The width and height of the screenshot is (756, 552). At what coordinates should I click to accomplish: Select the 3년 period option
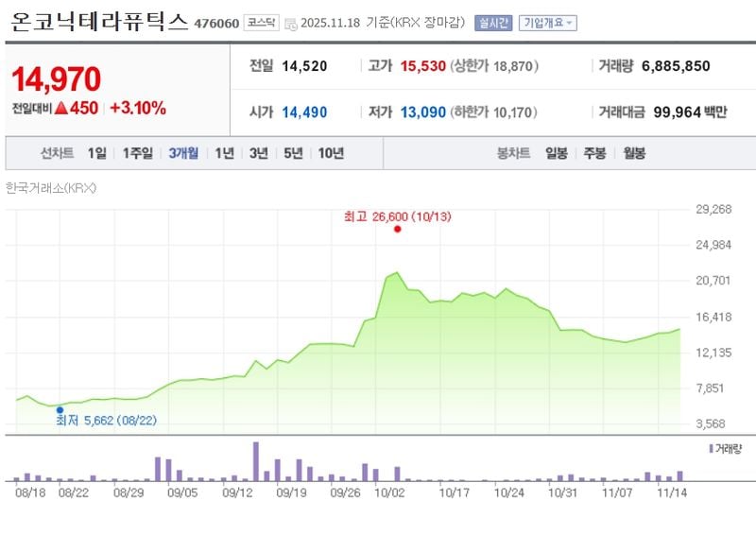click(x=258, y=153)
